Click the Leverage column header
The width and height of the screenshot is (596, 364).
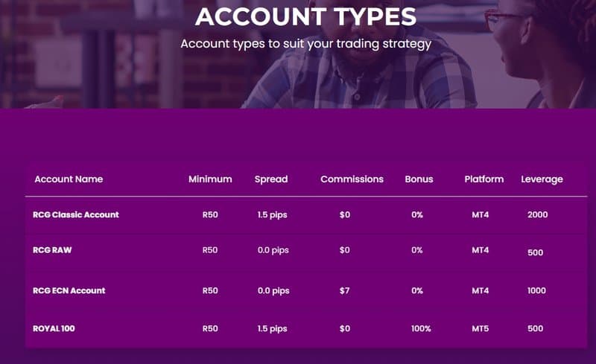tap(542, 179)
